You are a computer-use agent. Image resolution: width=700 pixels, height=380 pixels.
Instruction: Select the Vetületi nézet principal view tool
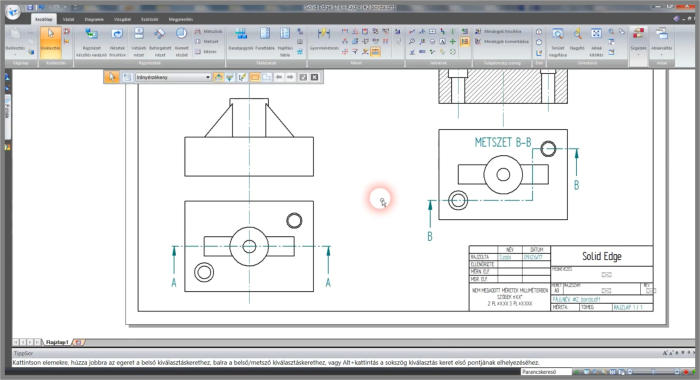pos(138,42)
